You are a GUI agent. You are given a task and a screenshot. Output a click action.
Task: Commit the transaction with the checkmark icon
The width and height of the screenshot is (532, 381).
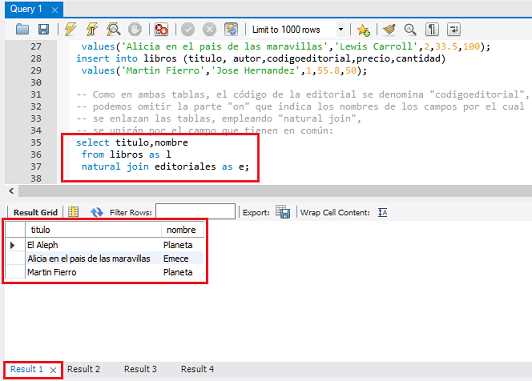[x=188, y=30]
